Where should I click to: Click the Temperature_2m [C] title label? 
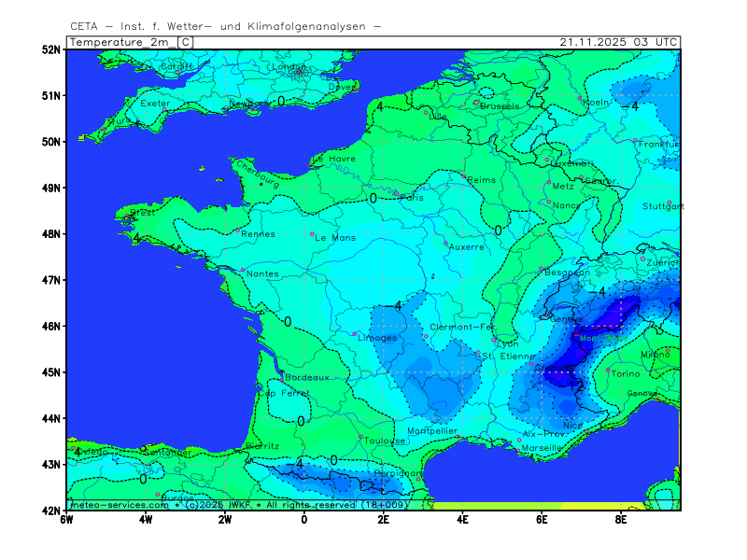(132, 42)
